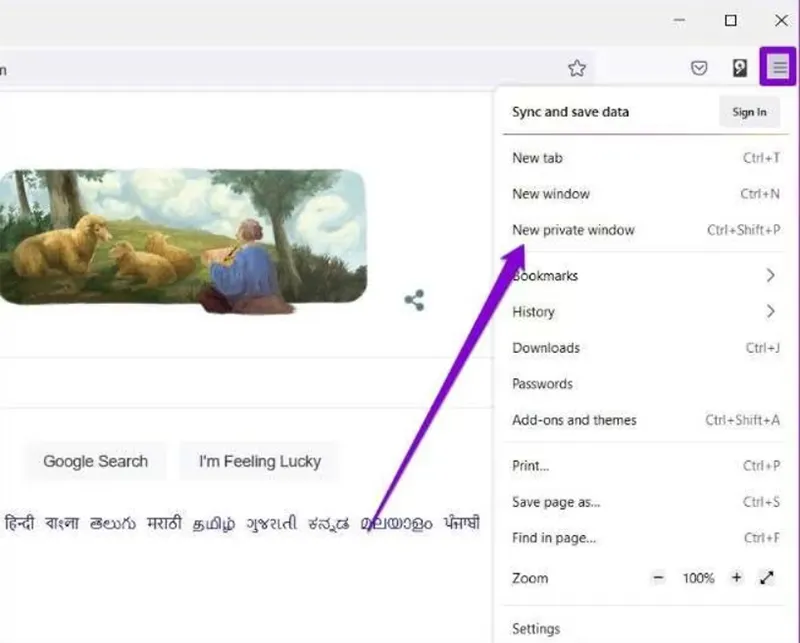Open Settings from the menu
Image resolution: width=800 pixels, height=643 pixels.
tap(535, 628)
